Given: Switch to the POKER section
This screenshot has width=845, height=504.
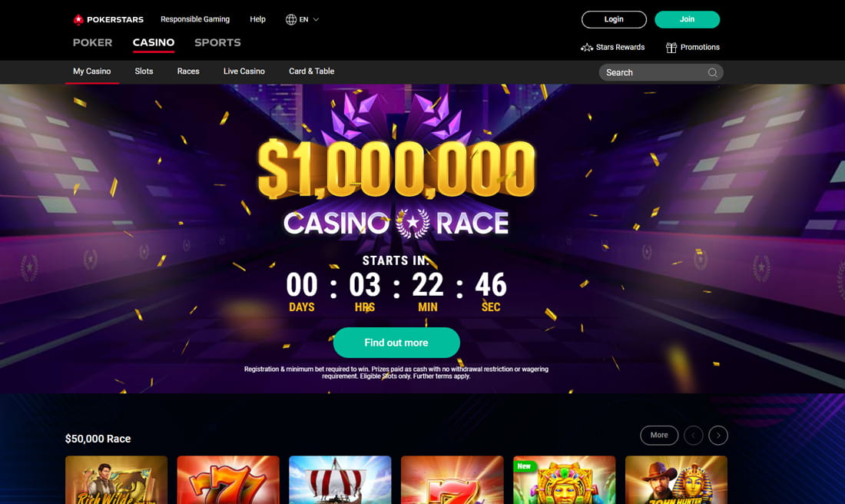Looking at the screenshot, I should coord(93,42).
